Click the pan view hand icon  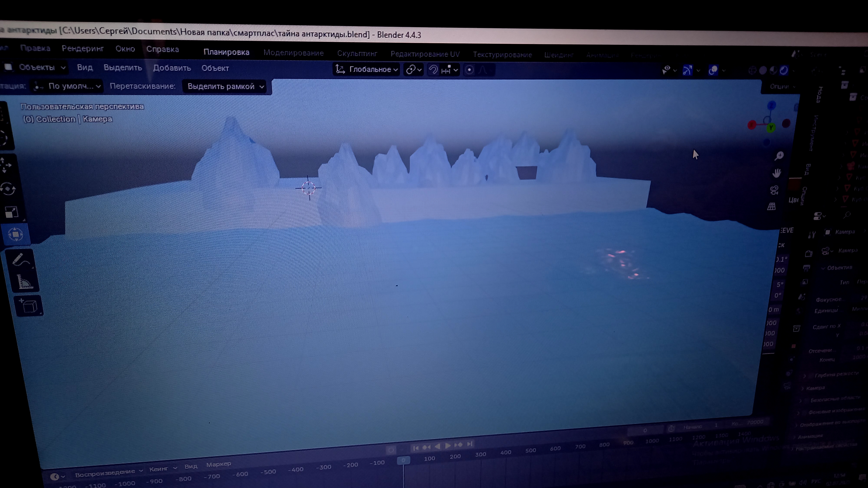777,173
